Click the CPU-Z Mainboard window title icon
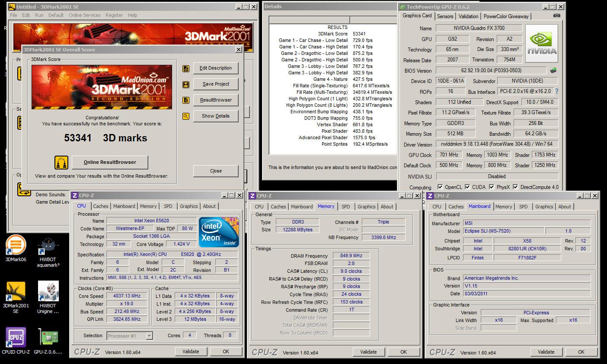Screen dimensions: 607x364 pyautogui.click(x=431, y=196)
